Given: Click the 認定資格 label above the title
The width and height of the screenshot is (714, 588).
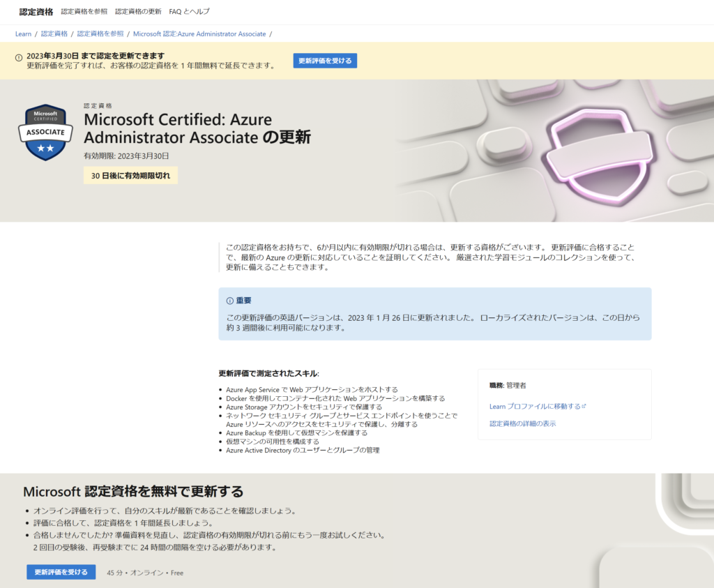Looking at the screenshot, I should (98, 105).
